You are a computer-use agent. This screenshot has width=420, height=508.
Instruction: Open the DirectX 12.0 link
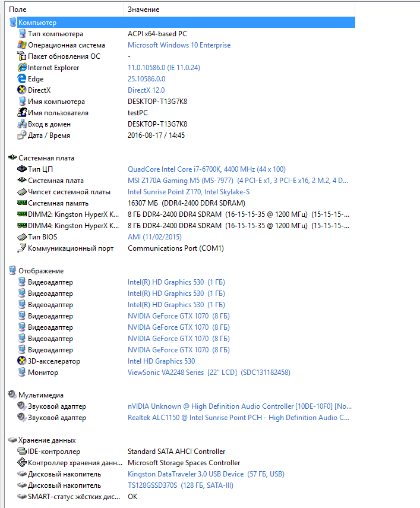coord(146,90)
